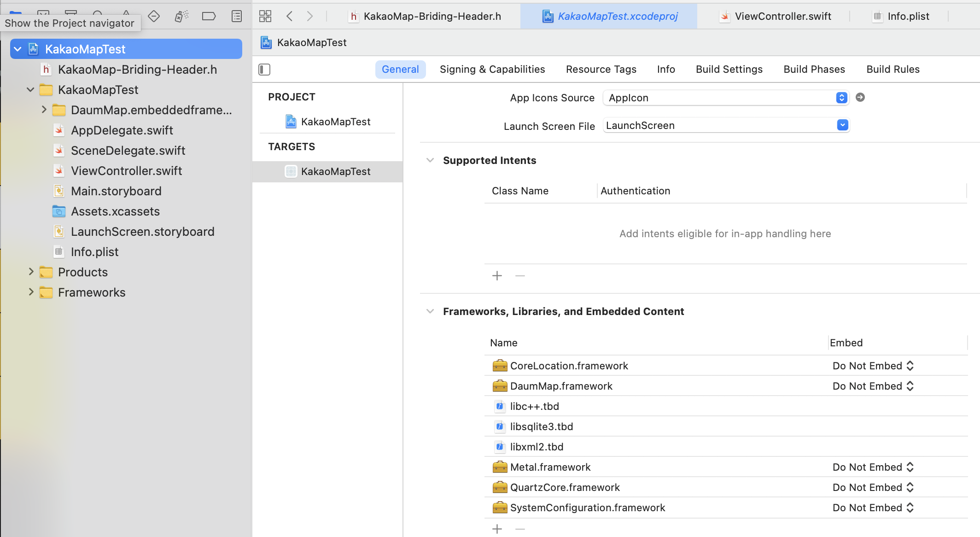Open the Test navigator diamond icon
Viewport: 980px width, 537px height.
(x=154, y=17)
